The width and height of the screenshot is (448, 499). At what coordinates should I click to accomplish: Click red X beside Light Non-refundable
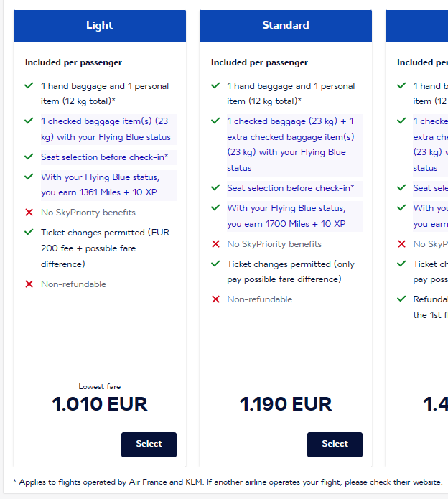(29, 284)
